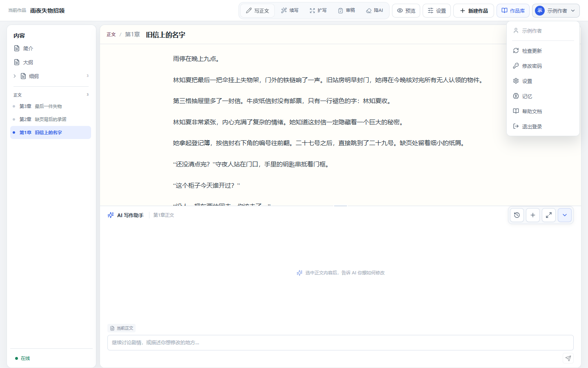Screen dimensions: 588x368
Task: Focus the AI prompt input field
Action: pyautogui.click(x=341, y=343)
